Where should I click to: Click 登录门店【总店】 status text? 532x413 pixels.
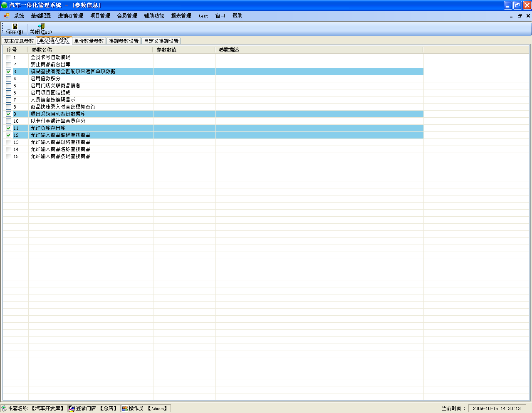[x=97, y=408]
